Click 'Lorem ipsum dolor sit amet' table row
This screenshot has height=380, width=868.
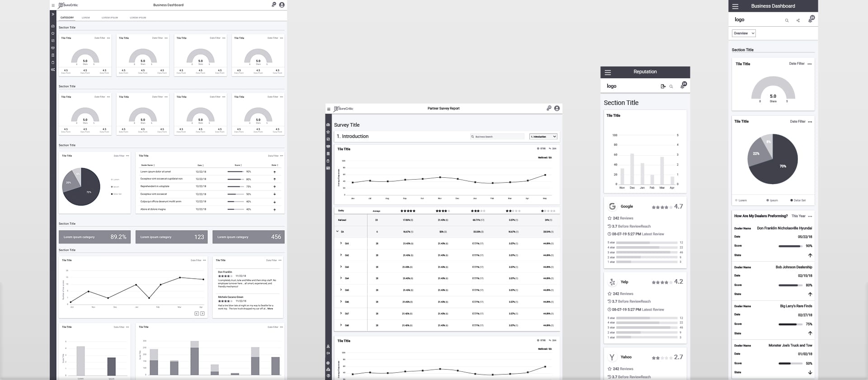click(210, 172)
